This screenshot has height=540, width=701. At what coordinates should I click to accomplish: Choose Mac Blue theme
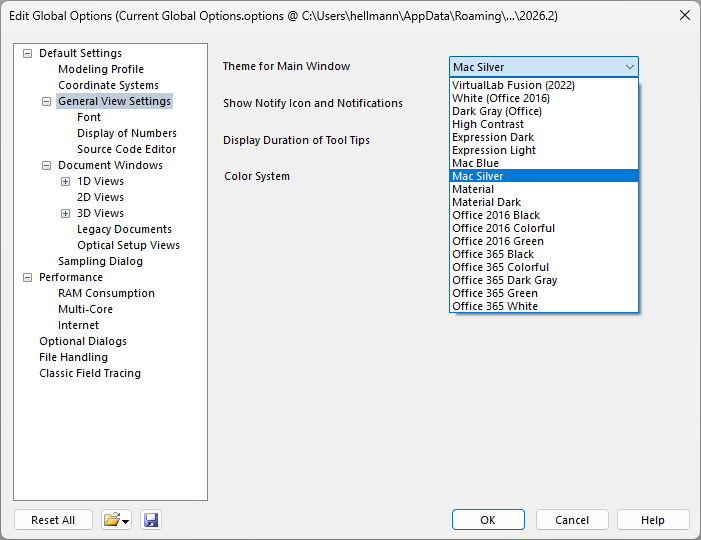click(x=544, y=163)
